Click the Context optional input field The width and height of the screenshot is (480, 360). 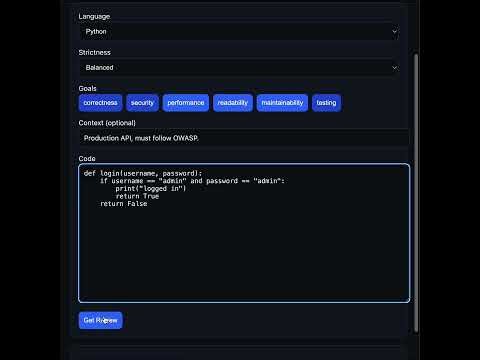pos(244,138)
